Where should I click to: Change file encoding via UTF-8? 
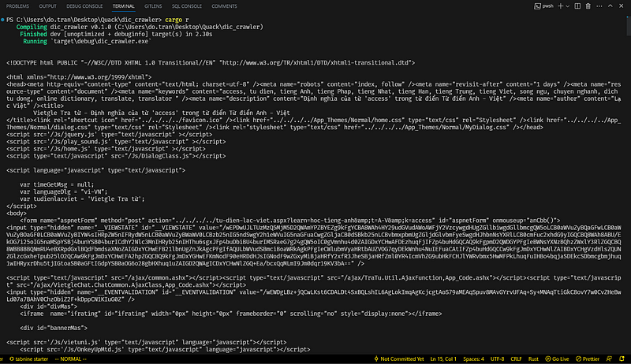(x=497, y=358)
